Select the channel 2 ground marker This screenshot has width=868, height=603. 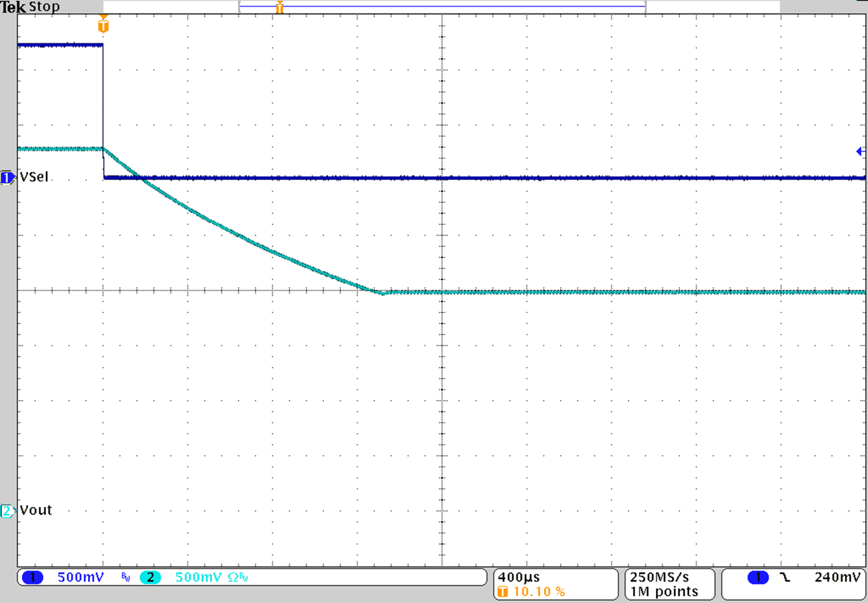click(7, 511)
